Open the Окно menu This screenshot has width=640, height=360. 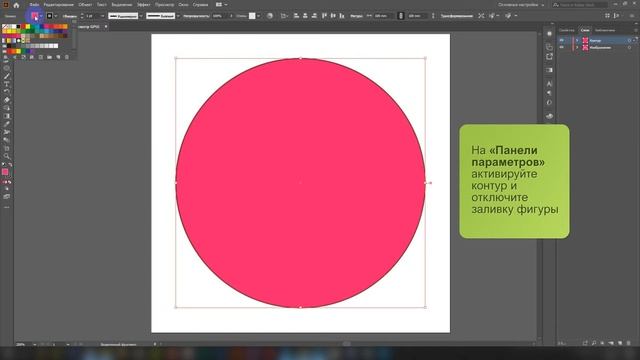click(183, 5)
